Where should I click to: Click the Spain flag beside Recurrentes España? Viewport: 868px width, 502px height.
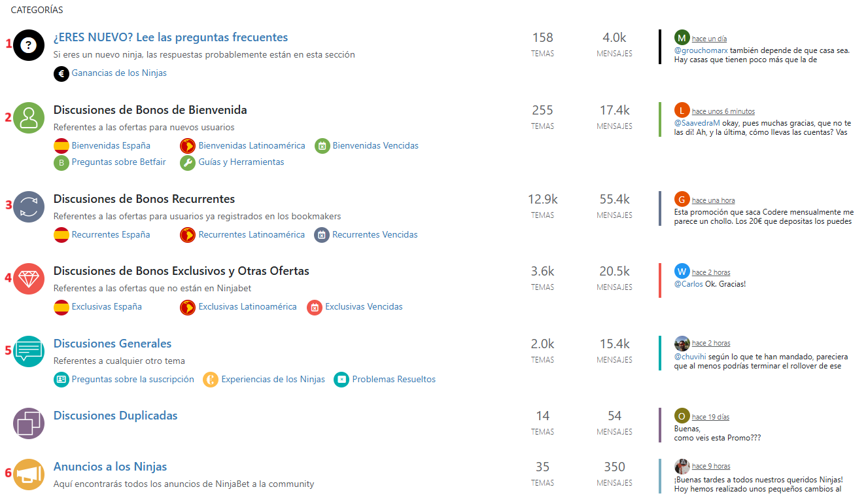(x=61, y=234)
